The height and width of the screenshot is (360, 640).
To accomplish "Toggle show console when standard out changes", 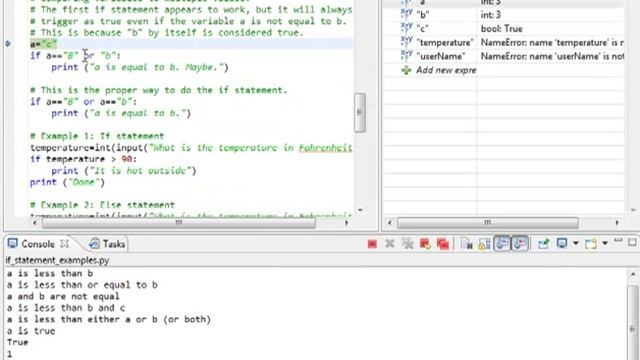I will click(x=502, y=244).
